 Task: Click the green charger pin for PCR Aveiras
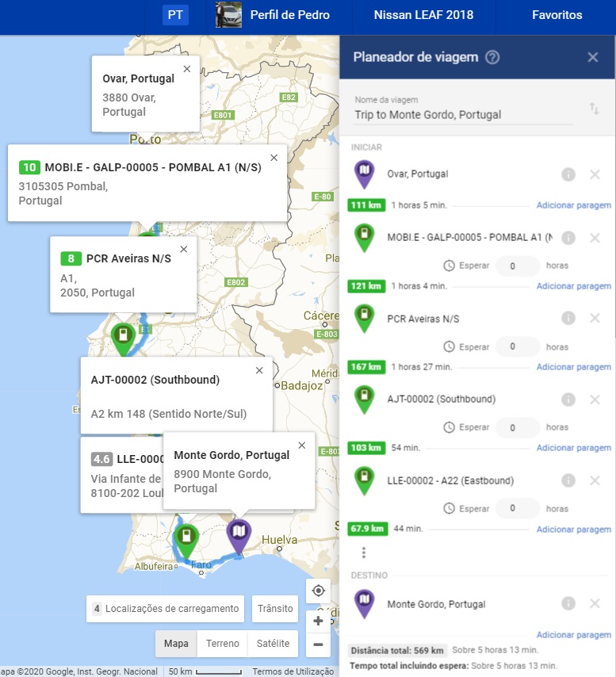(x=365, y=318)
